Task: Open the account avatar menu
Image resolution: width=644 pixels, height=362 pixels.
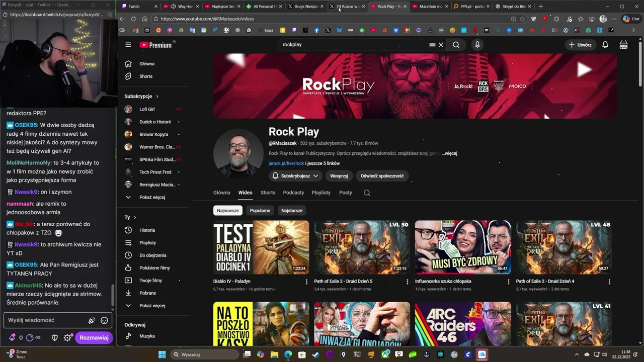Action: [623, 45]
